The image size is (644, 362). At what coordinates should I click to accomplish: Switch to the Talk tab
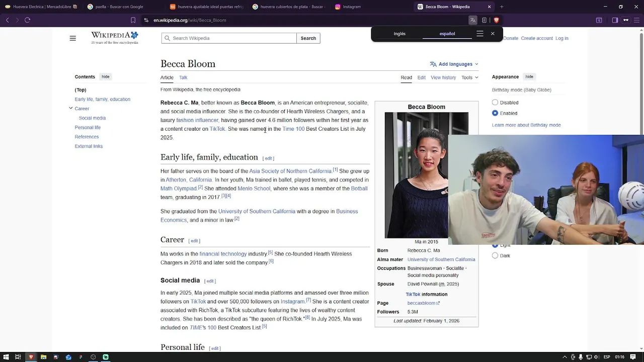click(x=183, y=77)
